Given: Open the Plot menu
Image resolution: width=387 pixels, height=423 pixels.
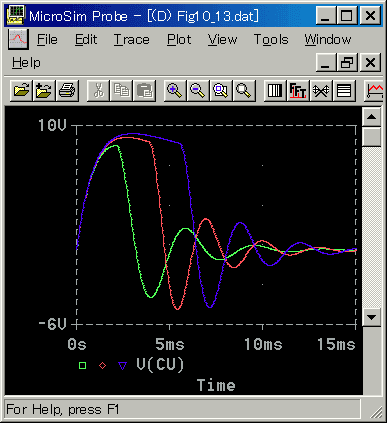Looking at the screenshot, I should coord(179,40).
